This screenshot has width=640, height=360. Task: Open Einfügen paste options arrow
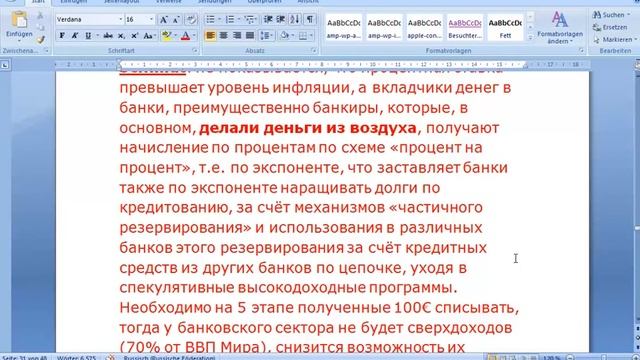[x=19, y=40]
